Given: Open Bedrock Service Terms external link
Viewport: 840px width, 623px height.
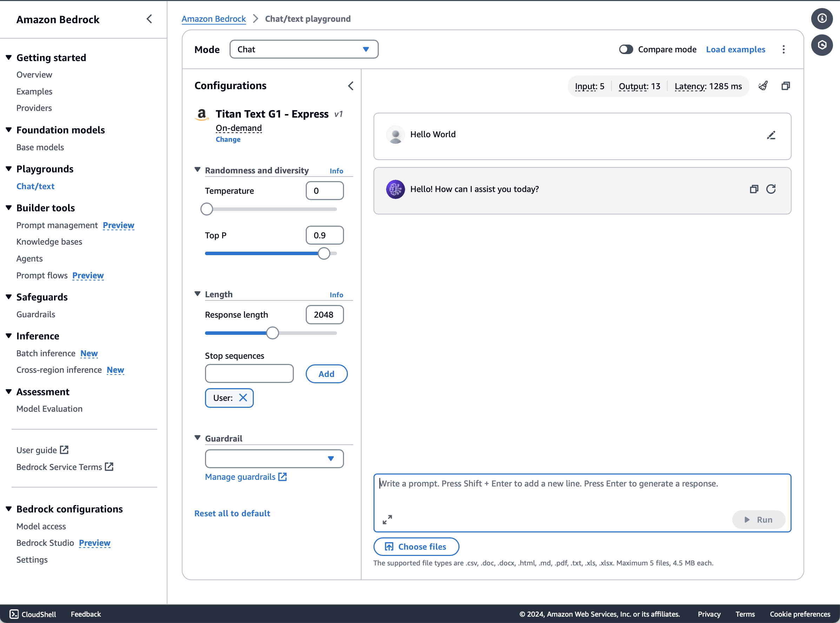Looking at the screenshot, I should pos(65,467).
